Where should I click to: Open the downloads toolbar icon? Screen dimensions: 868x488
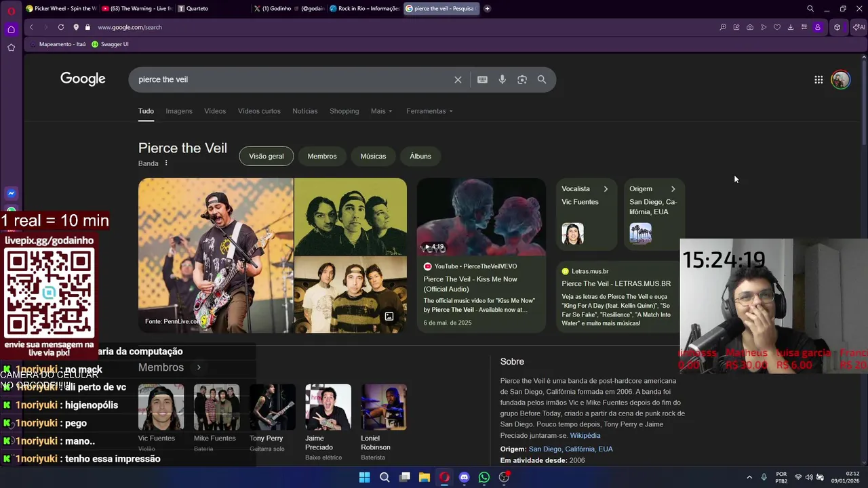pyautogui.click(x=791, y=27)
